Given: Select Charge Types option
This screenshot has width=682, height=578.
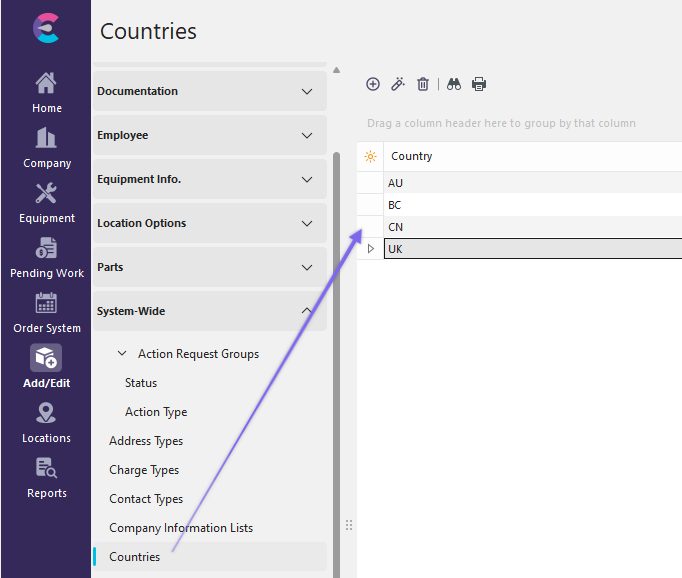Looking at the screenshot, I should tap(144, 470).
